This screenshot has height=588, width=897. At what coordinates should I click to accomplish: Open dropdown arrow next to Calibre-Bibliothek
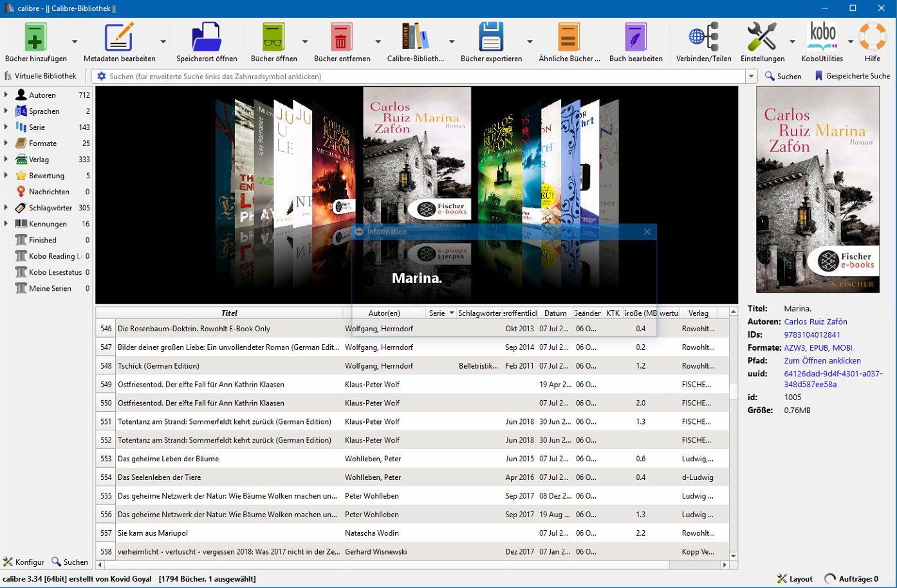[452, 42]
